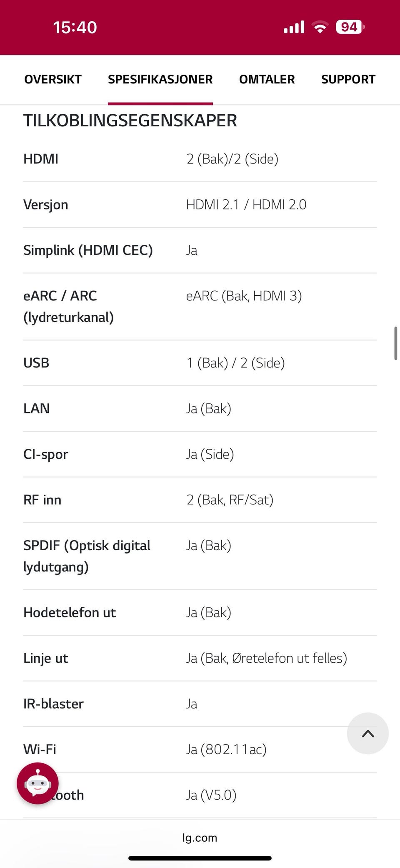This screenshot has height=868, width=400.
Task: Switch to the OVERSIKT tab
Action: pos(53,79)
